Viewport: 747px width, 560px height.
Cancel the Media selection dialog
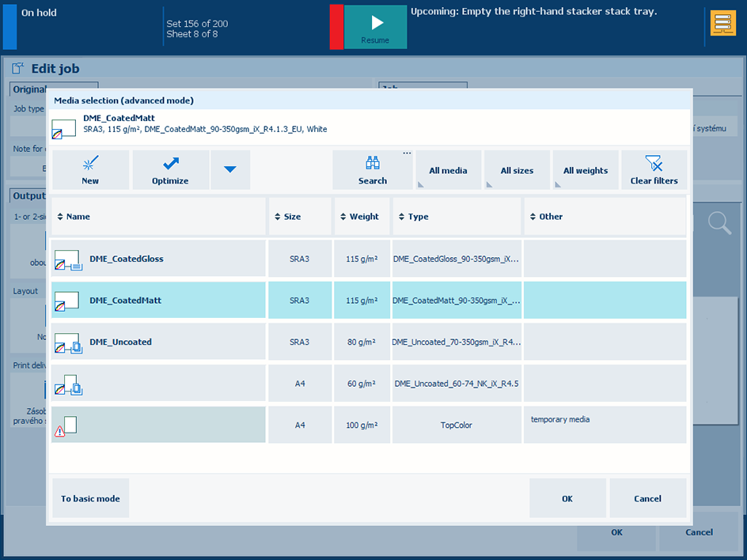648,498
